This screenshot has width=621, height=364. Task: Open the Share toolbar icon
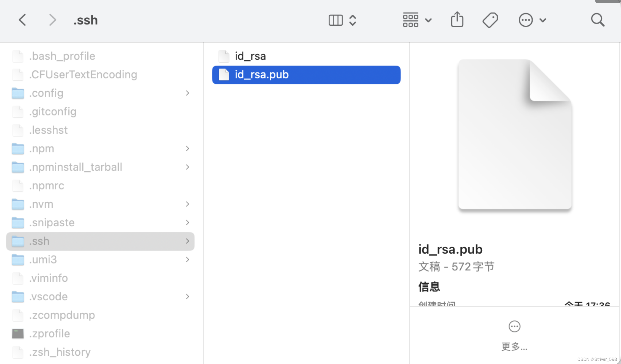pyautogui.click(x=457, y=20)
